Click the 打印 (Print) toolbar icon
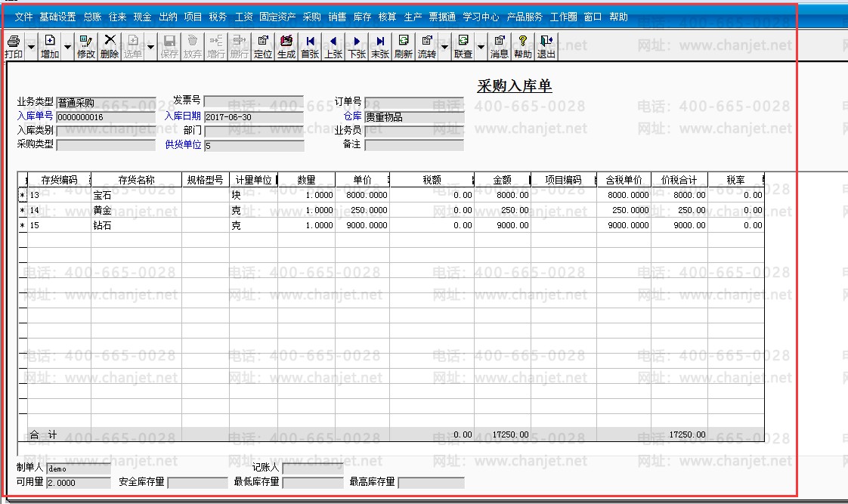The height and width of the screenshot is (504, 848). click(x=13, y=46)
